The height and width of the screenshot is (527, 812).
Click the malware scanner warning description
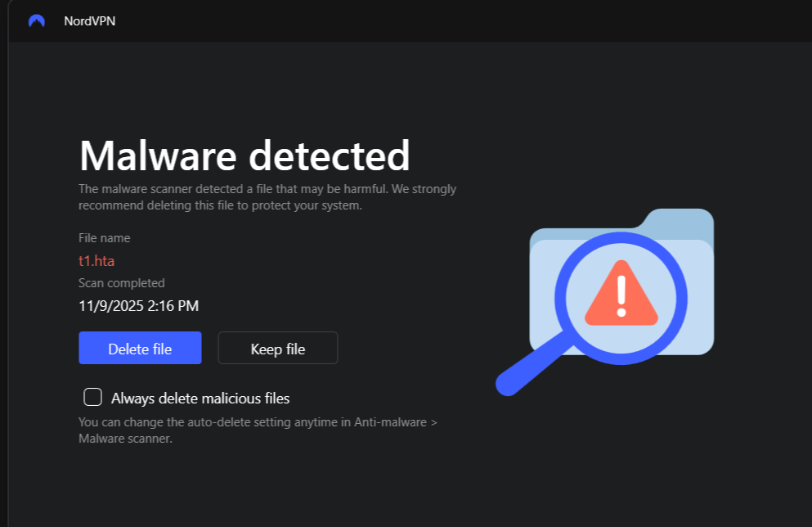click(267, 197)
